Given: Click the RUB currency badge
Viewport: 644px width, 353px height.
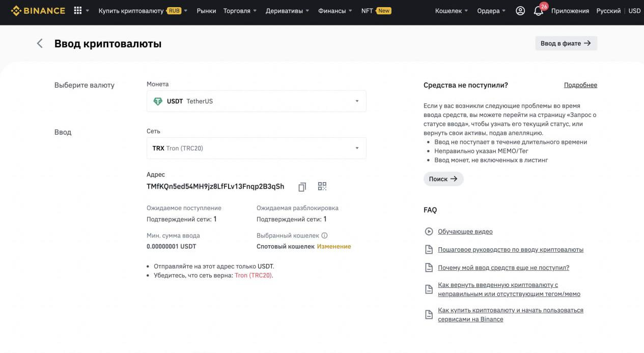Looking at the screenshot, I should coord(174,11).
